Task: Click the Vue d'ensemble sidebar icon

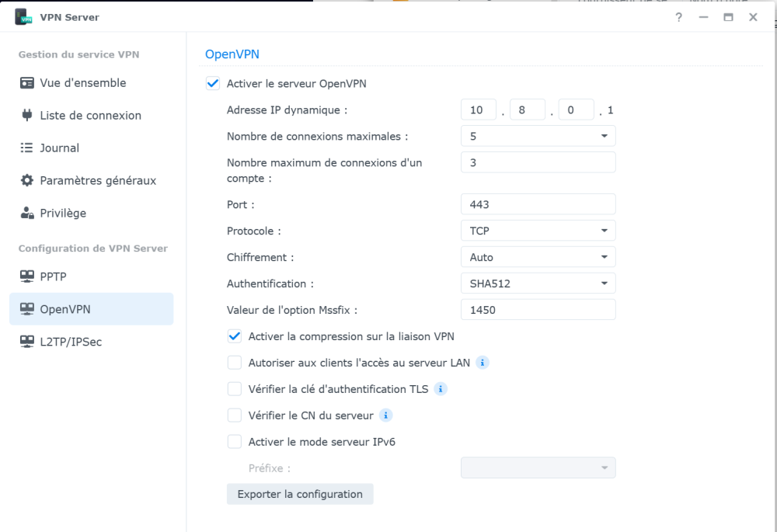Action: pos(27,83)
